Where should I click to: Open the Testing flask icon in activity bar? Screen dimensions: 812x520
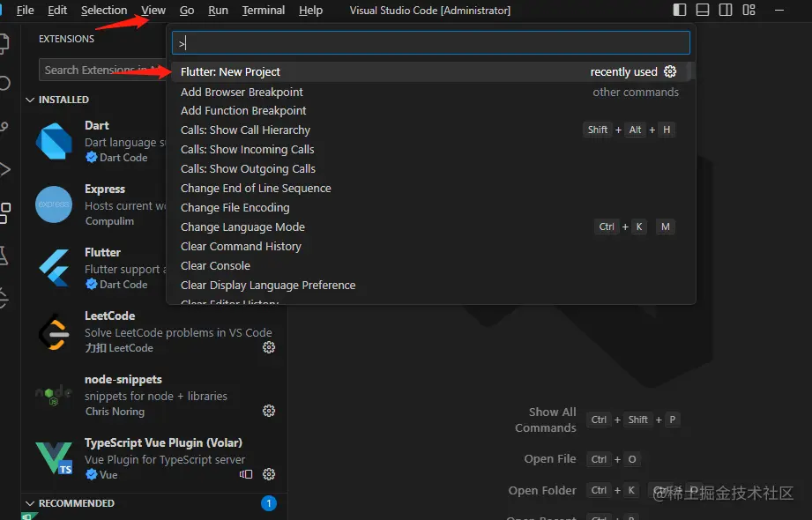point(4,256)
